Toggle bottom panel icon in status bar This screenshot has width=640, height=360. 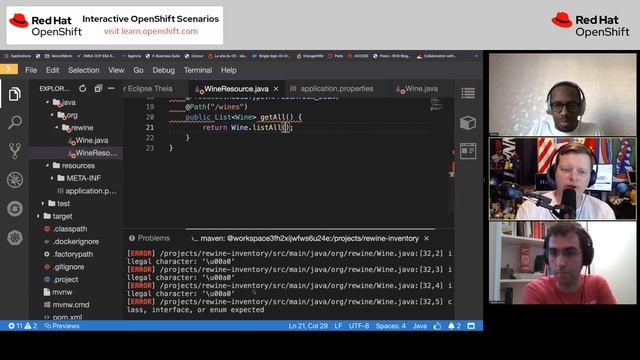pyautogui.click(x=471, y=326)
